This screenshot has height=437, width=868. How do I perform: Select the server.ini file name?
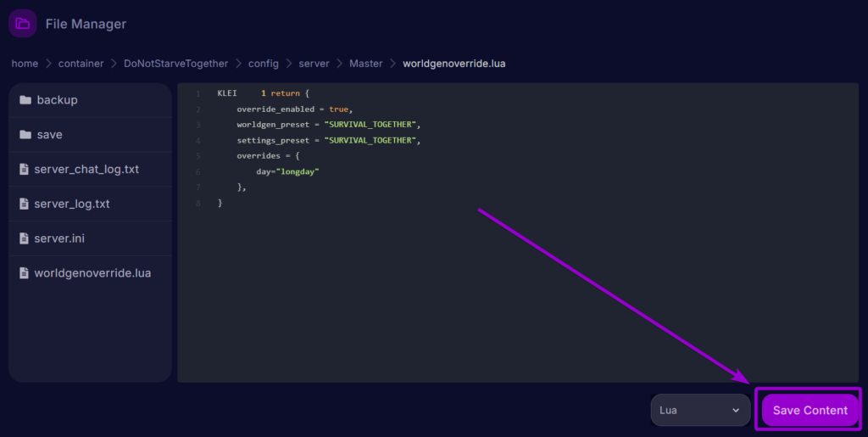coord(61,239)
